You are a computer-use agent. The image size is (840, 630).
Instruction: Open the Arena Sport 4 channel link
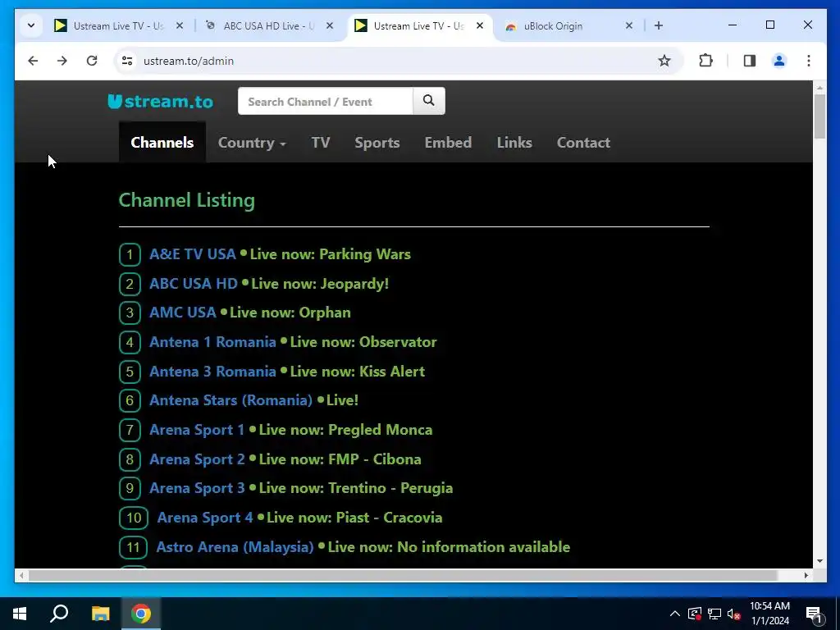coord(204,518)
